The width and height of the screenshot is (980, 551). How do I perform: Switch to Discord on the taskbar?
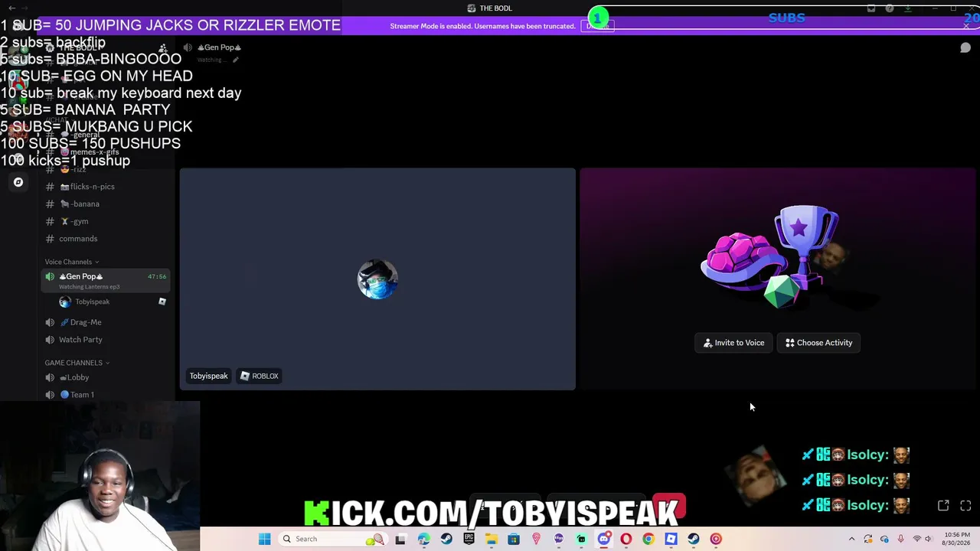(x=603, y=539)
